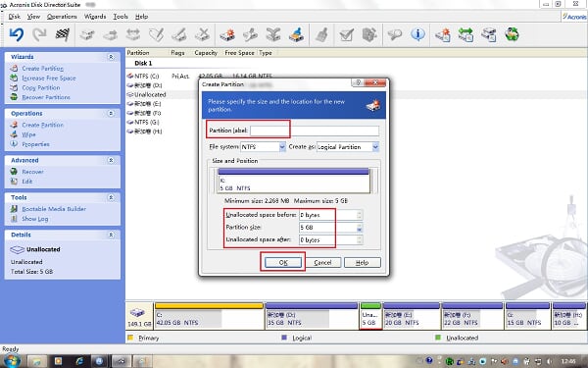
Task: Collapse the Details sidebar panel
Action: (x=111, y=235)
